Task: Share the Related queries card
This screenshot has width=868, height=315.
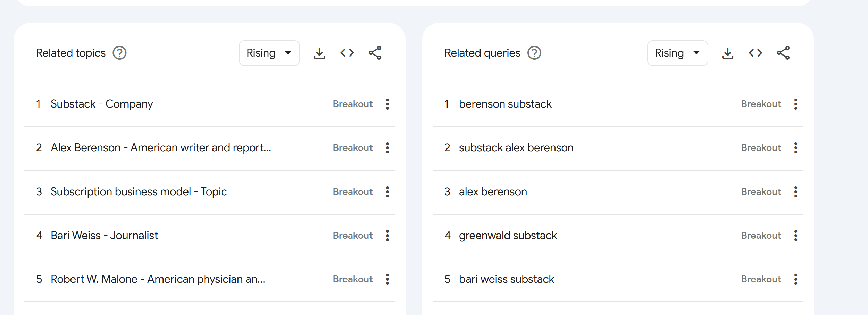Action: (x=783, y=53)
